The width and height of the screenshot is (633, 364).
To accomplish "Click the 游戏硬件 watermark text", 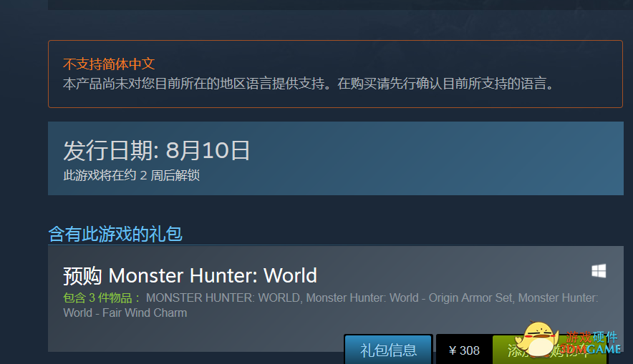I will pyautogui.click(x=591, y=337).
